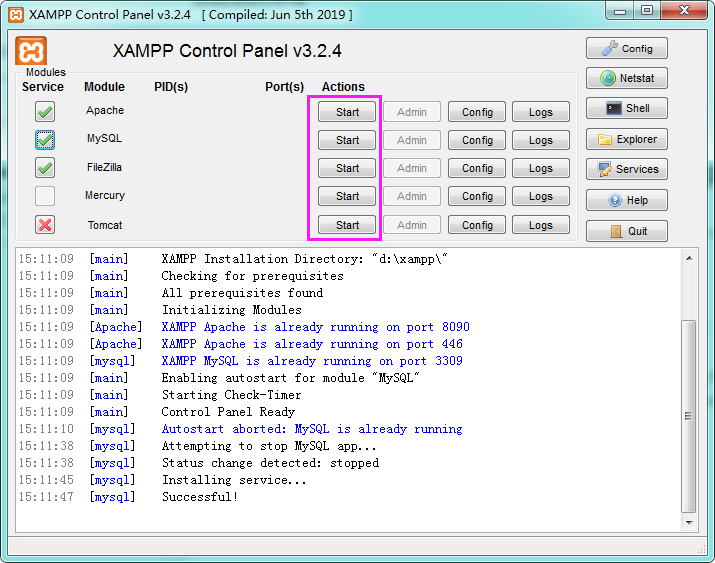
Task: Open Explorer with the folder button
Action: tap(627, 139)
